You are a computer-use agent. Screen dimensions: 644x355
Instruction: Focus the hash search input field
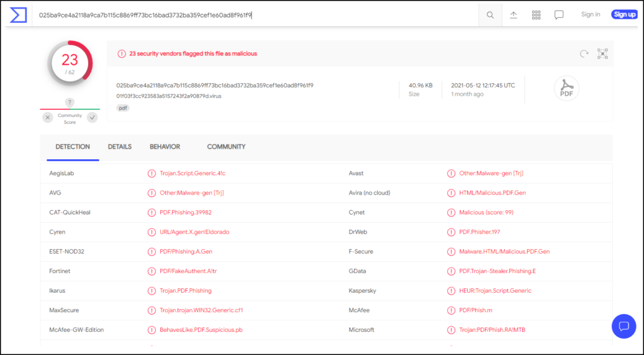pos(255,15)
